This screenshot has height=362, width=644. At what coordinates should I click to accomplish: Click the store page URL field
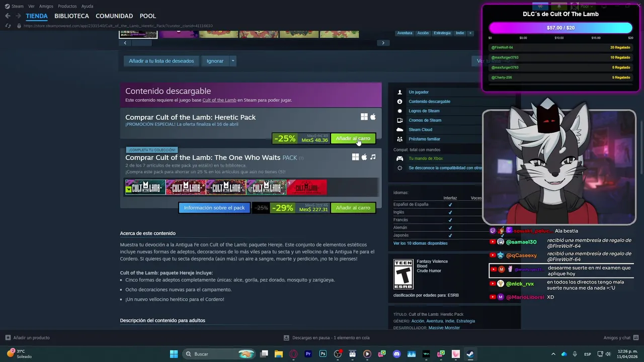pos(118,26)
